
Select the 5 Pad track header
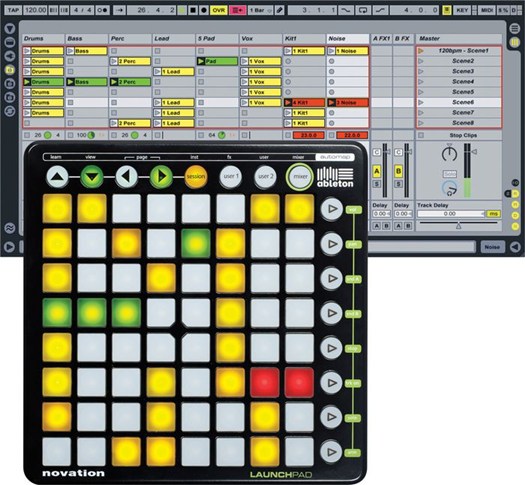click(217, 39)
